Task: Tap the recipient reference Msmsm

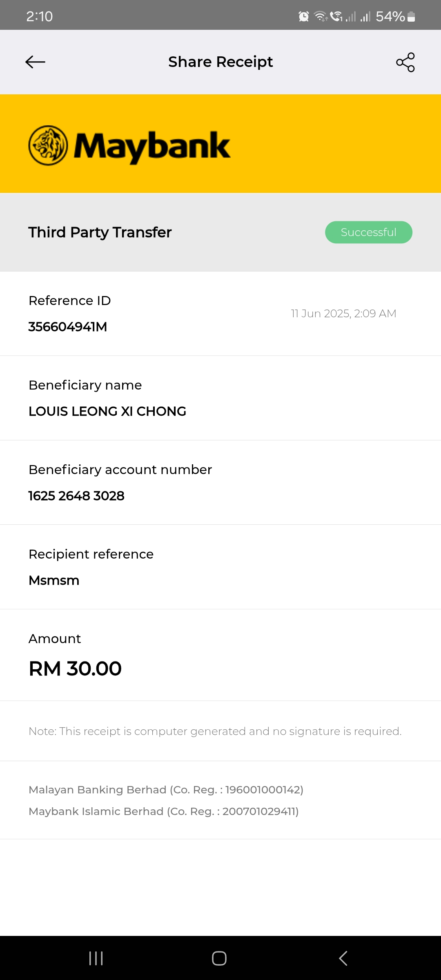Action: tap(54, 580)
